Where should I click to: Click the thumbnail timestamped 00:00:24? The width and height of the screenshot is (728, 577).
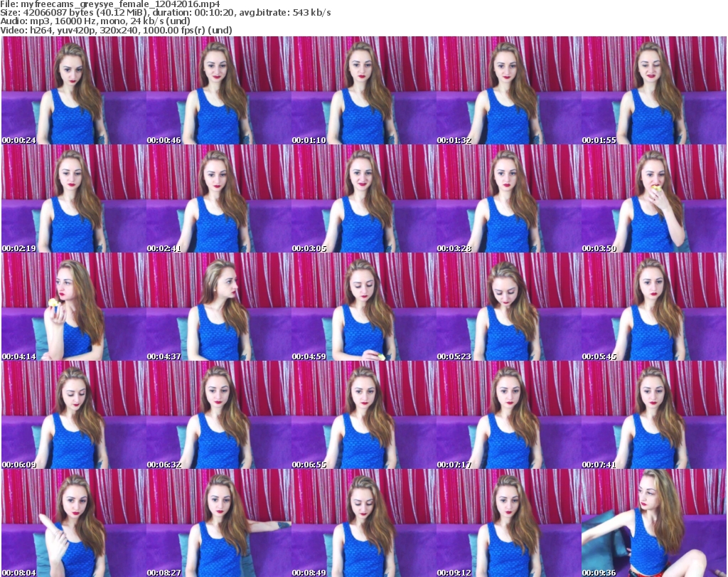coord(73,90)
